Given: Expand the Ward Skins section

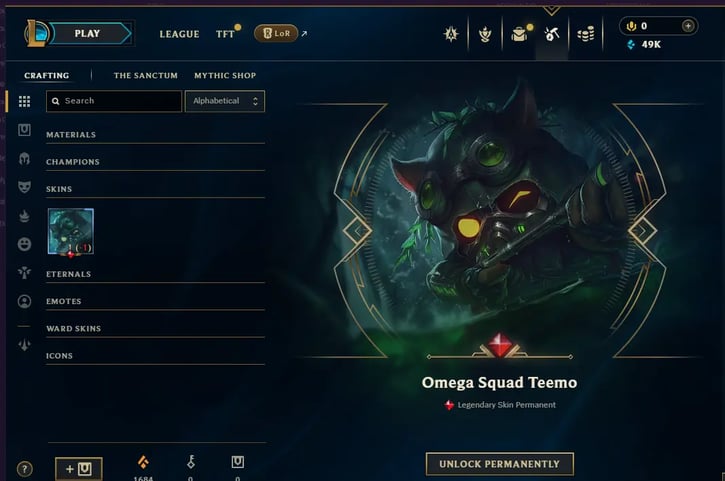Looking at the screenshot, I should 155,329.
